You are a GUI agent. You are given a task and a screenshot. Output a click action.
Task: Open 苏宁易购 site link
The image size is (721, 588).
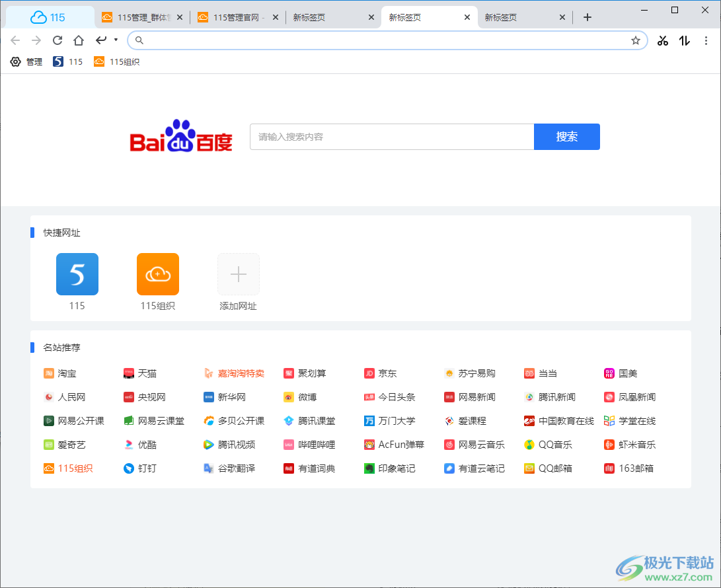pos(470,373)
